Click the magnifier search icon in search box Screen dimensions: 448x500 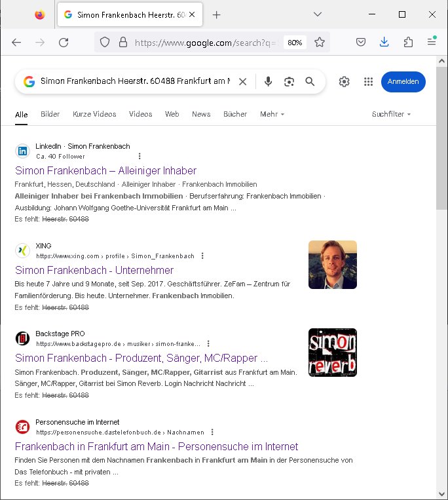[310, 82]
